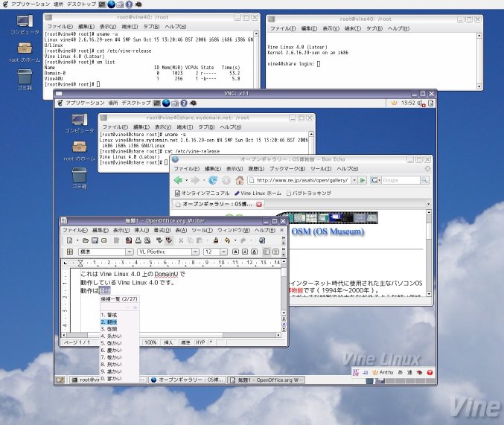This screenshot has width=504, height=425.
Task: Print the document from Writer toolbar
Action: [138, 240]
